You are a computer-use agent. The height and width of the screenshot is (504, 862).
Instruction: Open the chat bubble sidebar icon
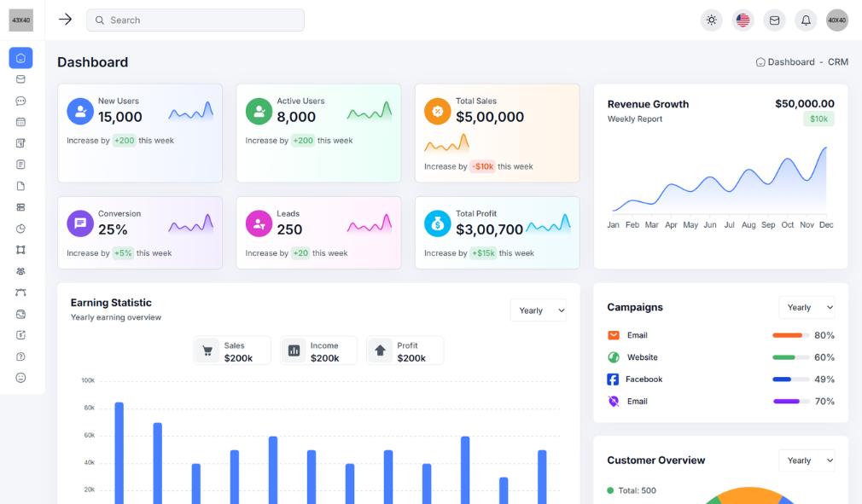[x=20, y=101]
